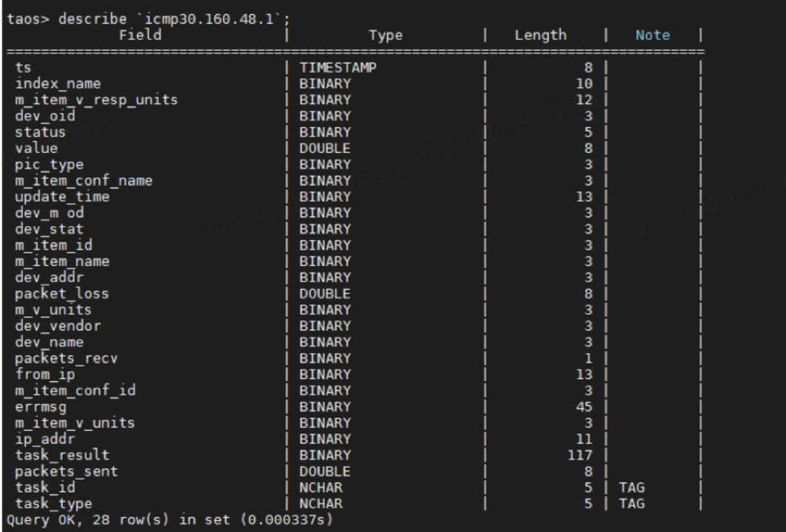Select the "m_item_conf_id" field

click(75, 391)
